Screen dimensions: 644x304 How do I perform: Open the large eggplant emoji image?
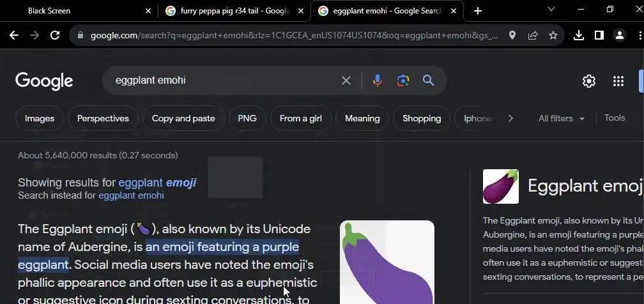click(x=387, y=262)
